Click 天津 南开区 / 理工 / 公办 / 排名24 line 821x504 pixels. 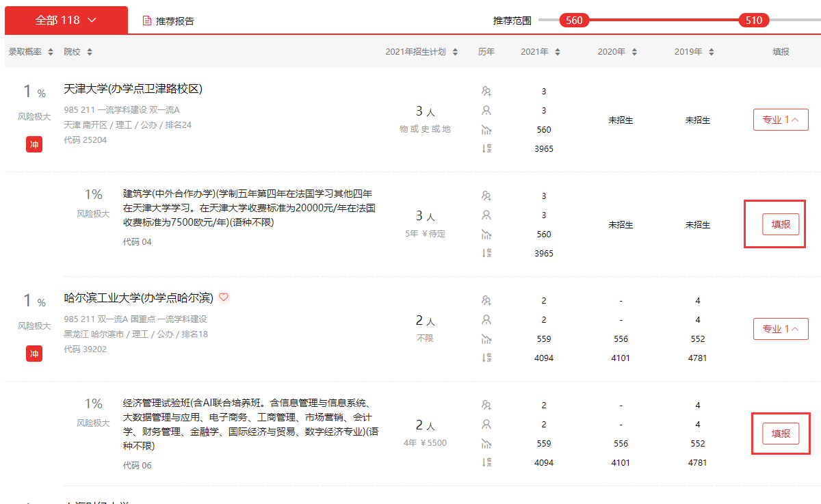click(128, 125)
